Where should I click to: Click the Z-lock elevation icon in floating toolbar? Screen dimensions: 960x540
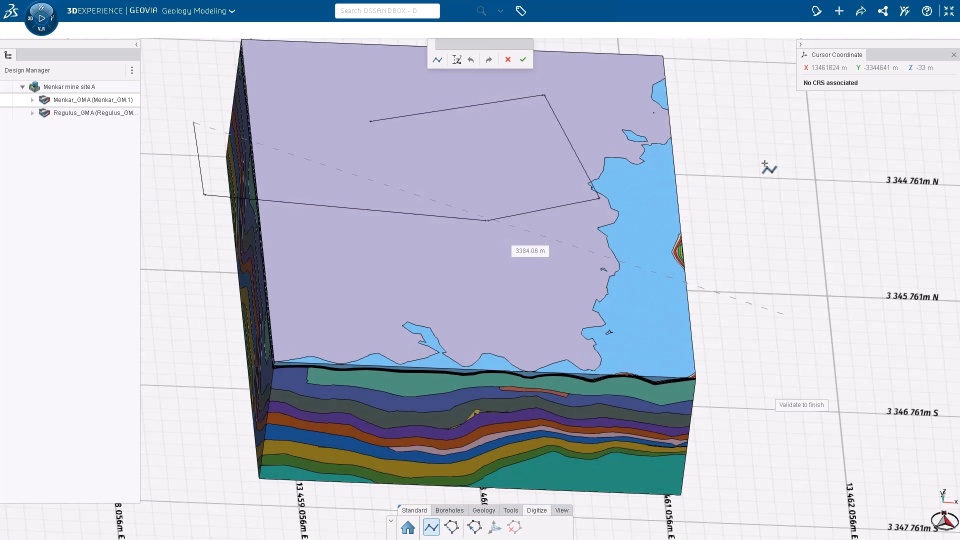[x=456, y=59]
